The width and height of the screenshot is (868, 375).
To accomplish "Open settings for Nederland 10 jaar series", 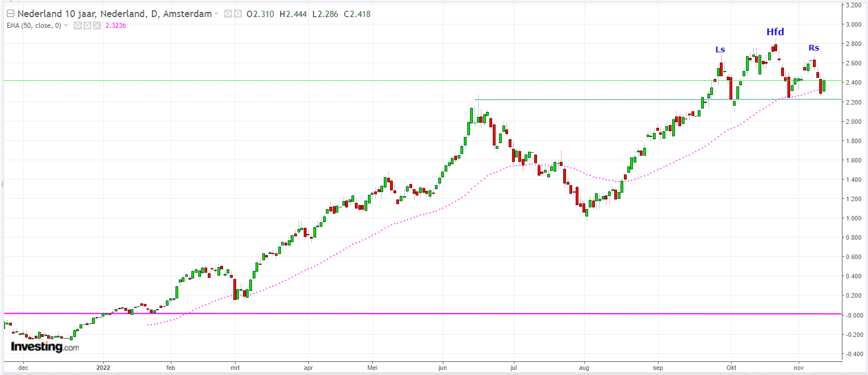I will pyautogui.click(x=238, y=14).
